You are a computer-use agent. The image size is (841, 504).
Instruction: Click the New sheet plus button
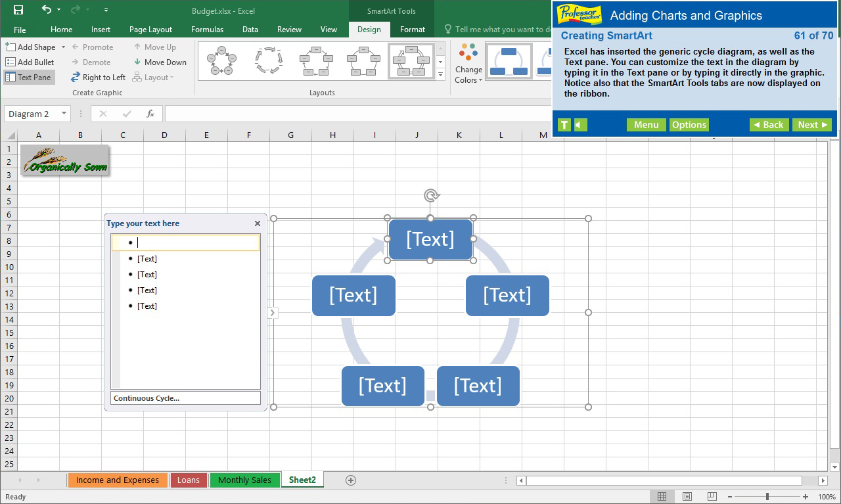point(350,480)
